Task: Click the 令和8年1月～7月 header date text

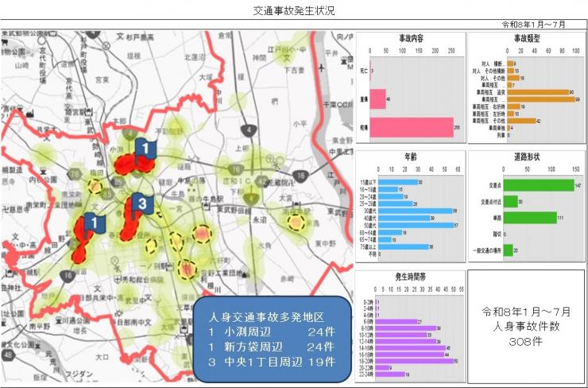Action: [534, 25]
